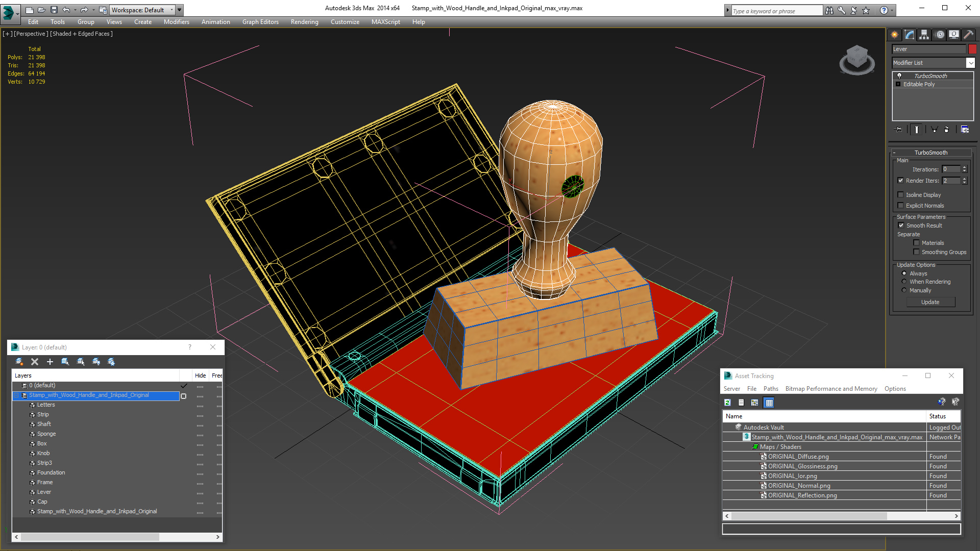Image resolution: width=980 pixels, height=551 pixels.
Task: Click Pin Stack icon under modifier stack
Action: coord(899,130)
